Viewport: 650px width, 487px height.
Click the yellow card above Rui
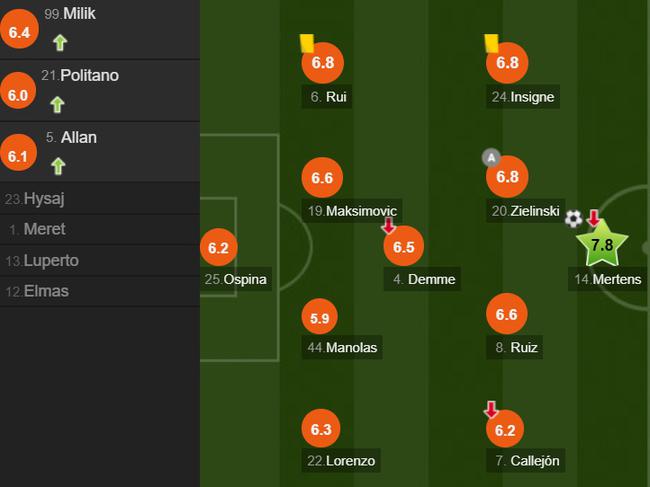[x=307, y=42]
